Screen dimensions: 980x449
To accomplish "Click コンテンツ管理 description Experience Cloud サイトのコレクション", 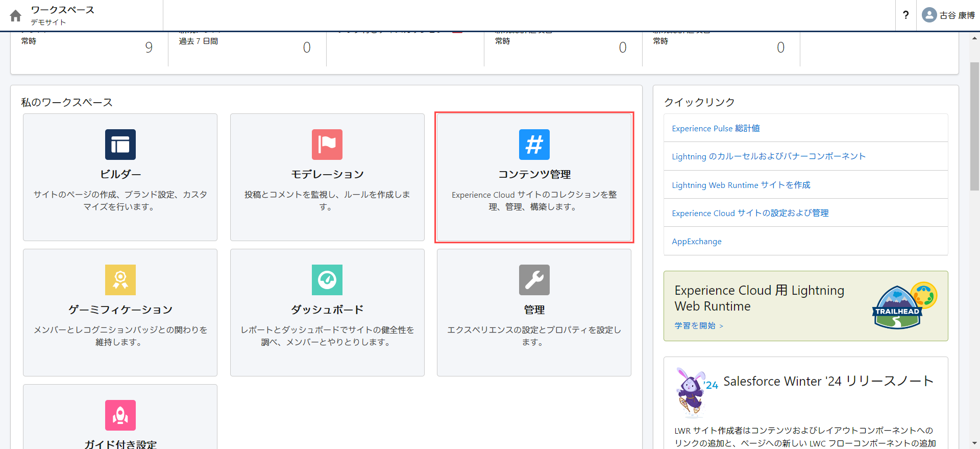I will pyautogui.click(x=534, y=201).
